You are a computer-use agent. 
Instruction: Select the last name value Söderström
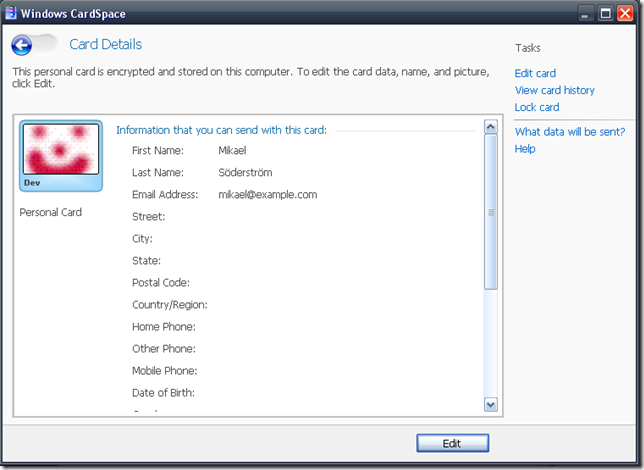tap(245, 173)
